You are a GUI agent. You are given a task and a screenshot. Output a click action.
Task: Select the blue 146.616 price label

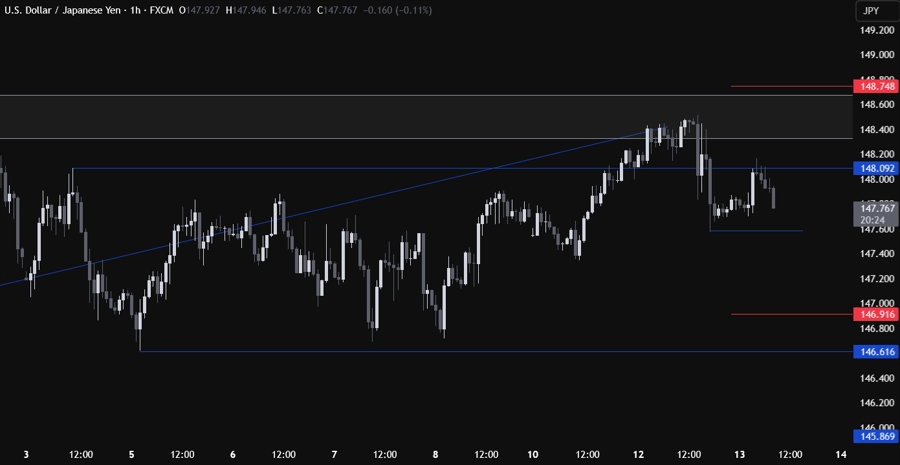coord(874,352)
